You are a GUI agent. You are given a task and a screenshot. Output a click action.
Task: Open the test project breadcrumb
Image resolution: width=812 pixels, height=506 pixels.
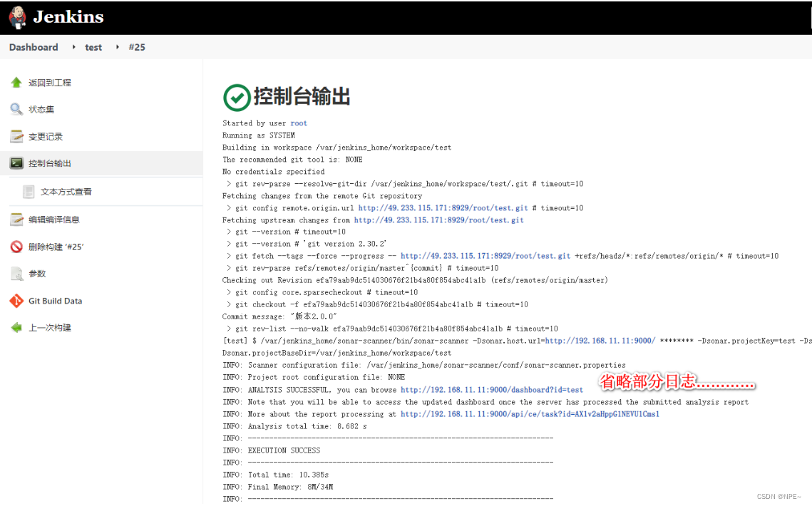pyautogui.click(x=93, y=47)
